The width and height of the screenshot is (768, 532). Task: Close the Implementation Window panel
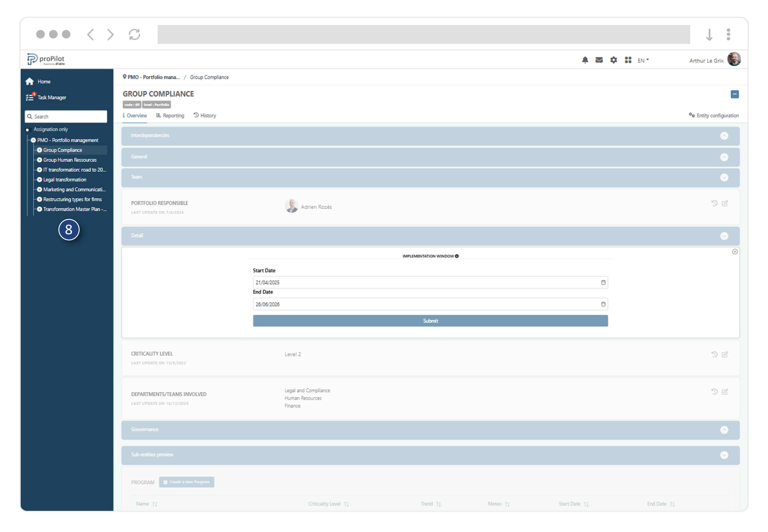735,252
